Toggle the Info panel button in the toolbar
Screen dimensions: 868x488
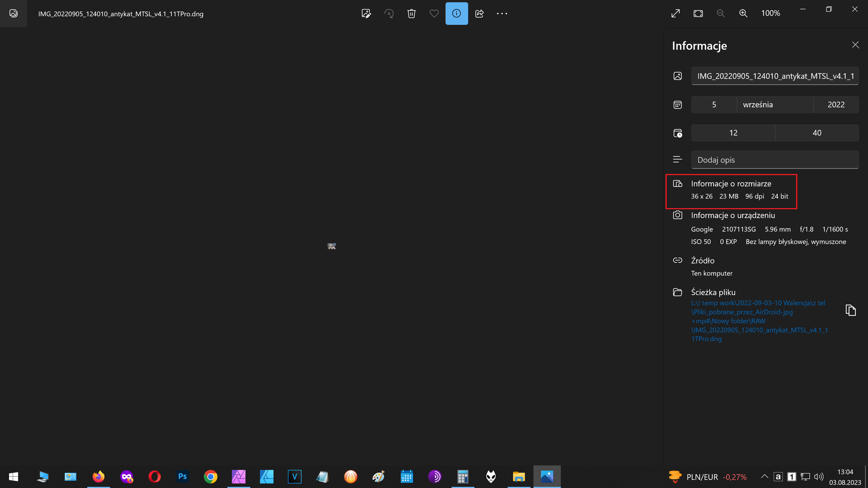point(457,14)
